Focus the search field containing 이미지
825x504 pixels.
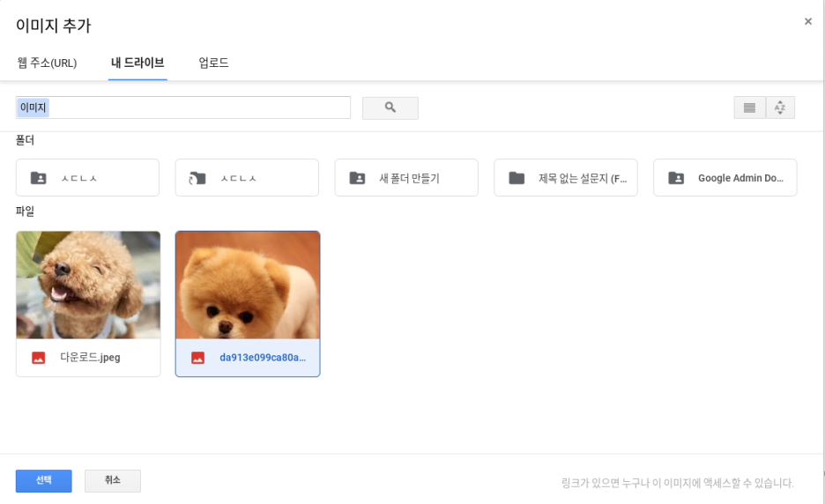coord(183,107)
